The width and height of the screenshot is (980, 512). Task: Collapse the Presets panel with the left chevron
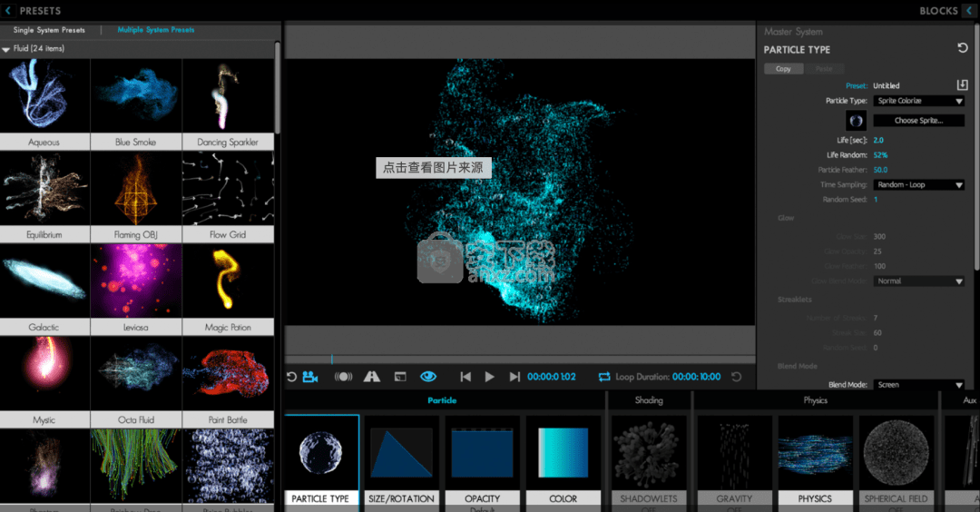[8, 11]
